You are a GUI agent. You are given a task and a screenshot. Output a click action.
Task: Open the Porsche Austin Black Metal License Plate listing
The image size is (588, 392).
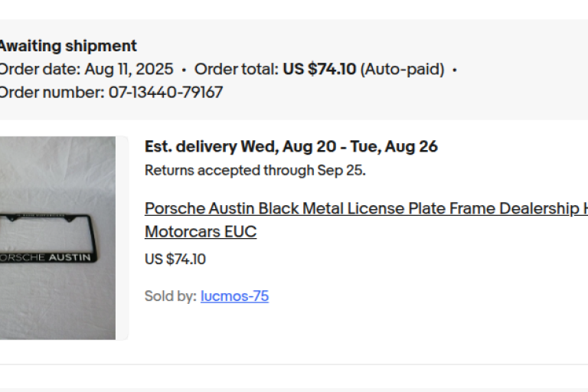[366, 208]
